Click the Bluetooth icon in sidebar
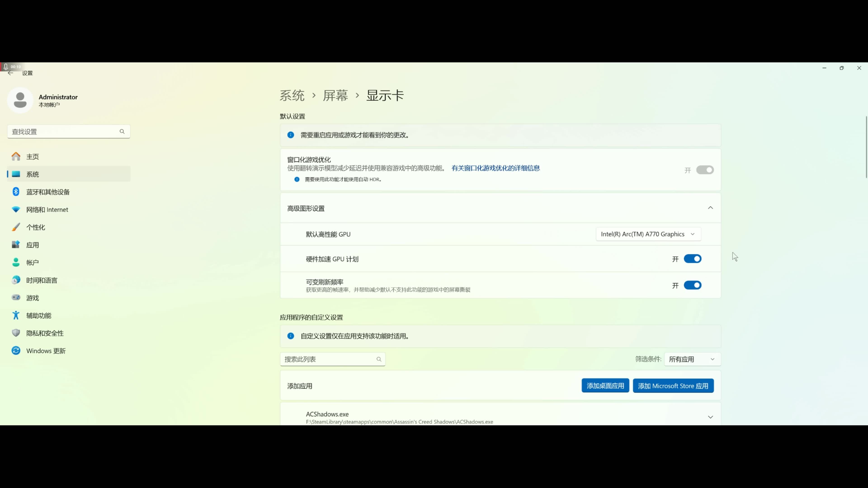This screenshot has width=868, height=488. (x=16, y=192)
